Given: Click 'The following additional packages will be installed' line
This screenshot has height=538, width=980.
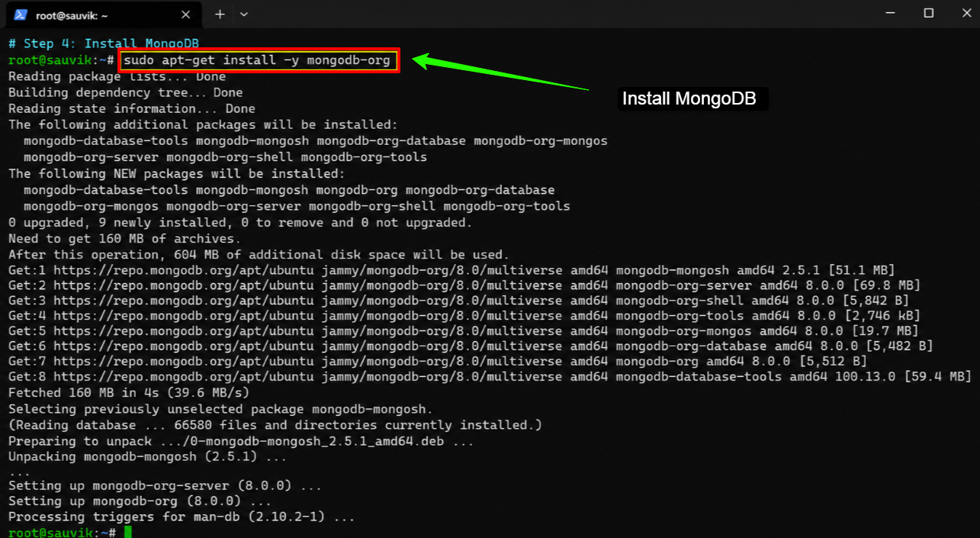Looking at the screenshot, I should [x=203, y=124].
